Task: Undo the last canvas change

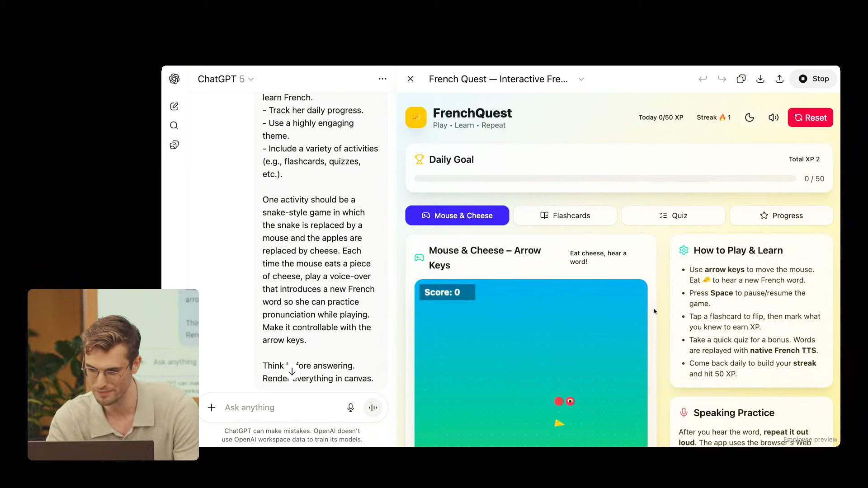Action: (x=703, y=79)
